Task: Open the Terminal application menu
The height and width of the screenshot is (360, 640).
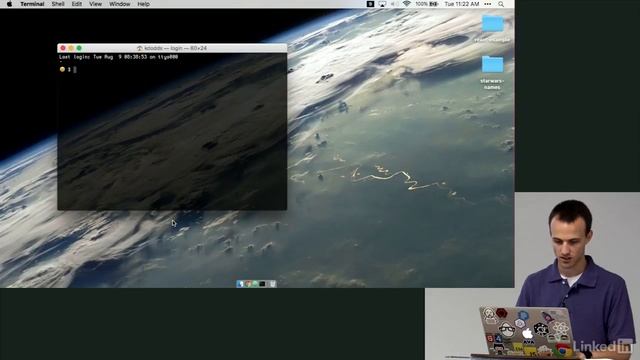Action: (32, 4)
